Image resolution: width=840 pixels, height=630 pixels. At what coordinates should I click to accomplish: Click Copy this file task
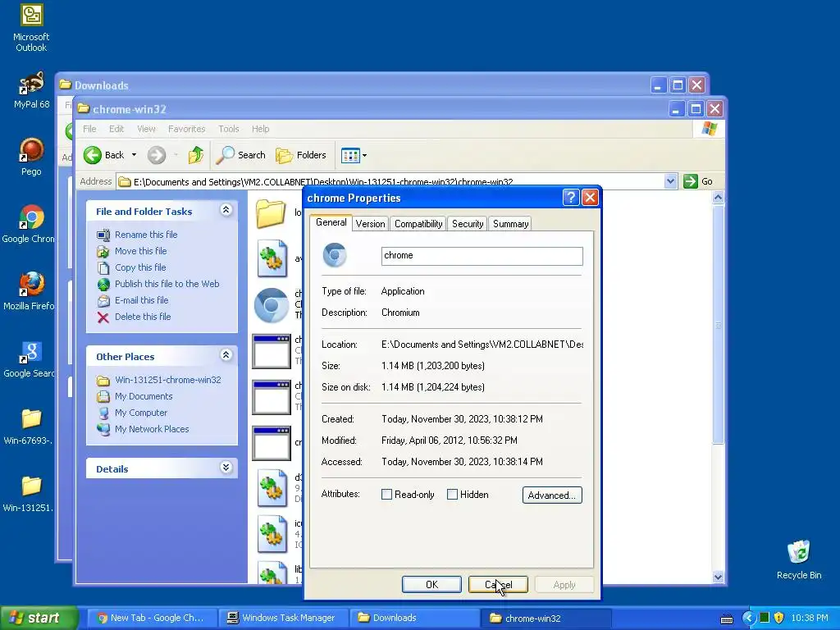click(x=140, y=267)
